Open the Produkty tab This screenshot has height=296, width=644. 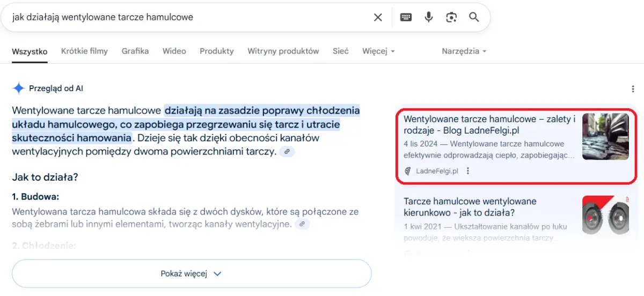pyautogui.click(x=217, y=51)
